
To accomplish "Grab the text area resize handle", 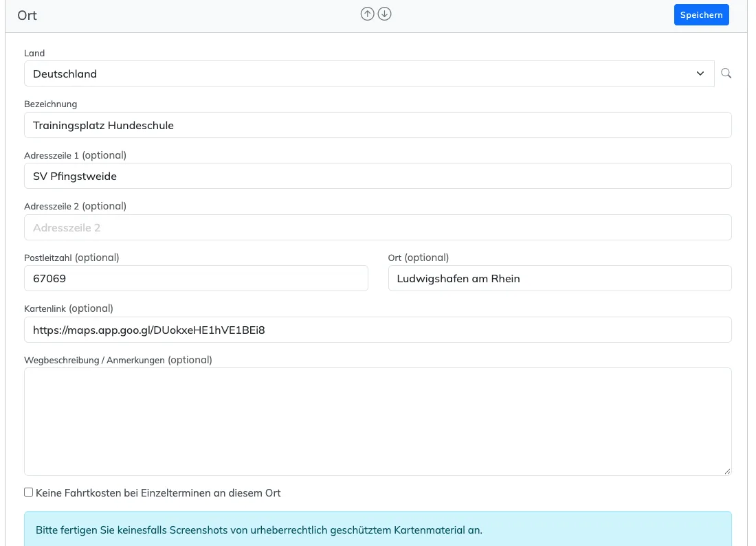I will coord(727,471).
